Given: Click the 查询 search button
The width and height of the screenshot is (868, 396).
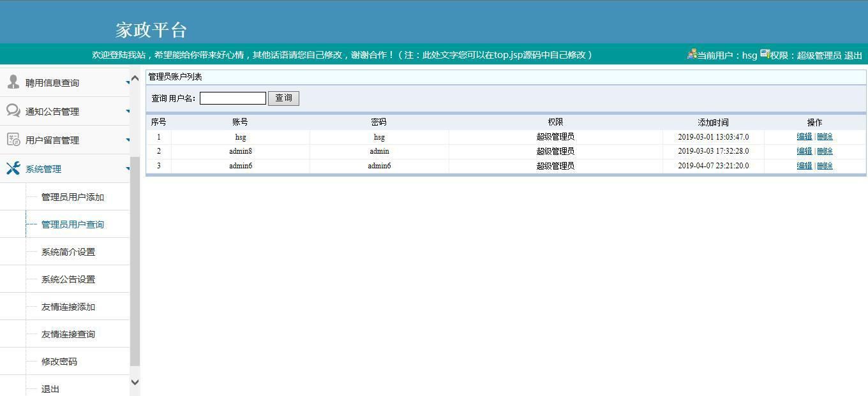Looking at the screenshot, I should [x=283, y=98].
